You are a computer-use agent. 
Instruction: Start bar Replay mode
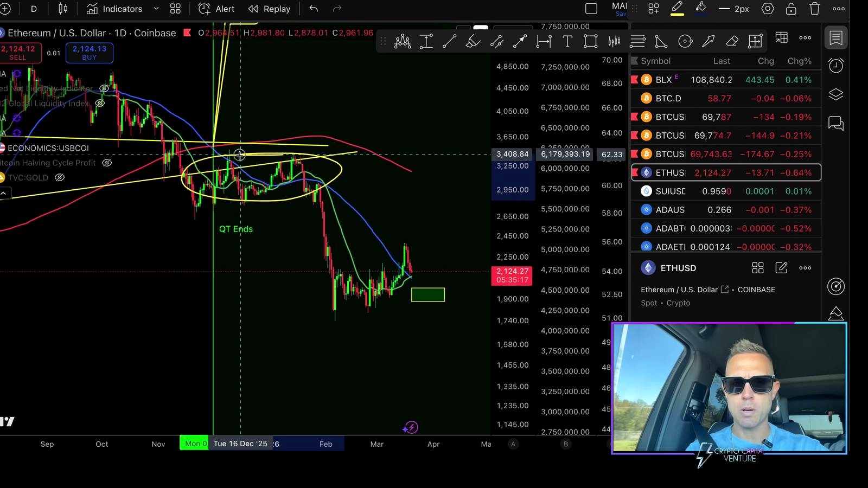tap(269, 9)
